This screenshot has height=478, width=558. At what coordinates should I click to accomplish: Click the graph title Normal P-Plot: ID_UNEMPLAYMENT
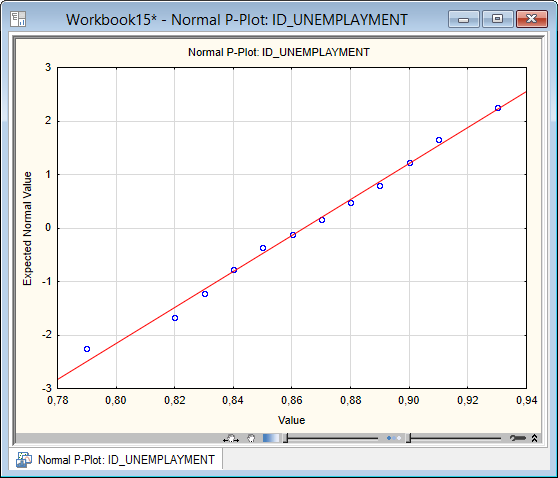pos(279,52)
